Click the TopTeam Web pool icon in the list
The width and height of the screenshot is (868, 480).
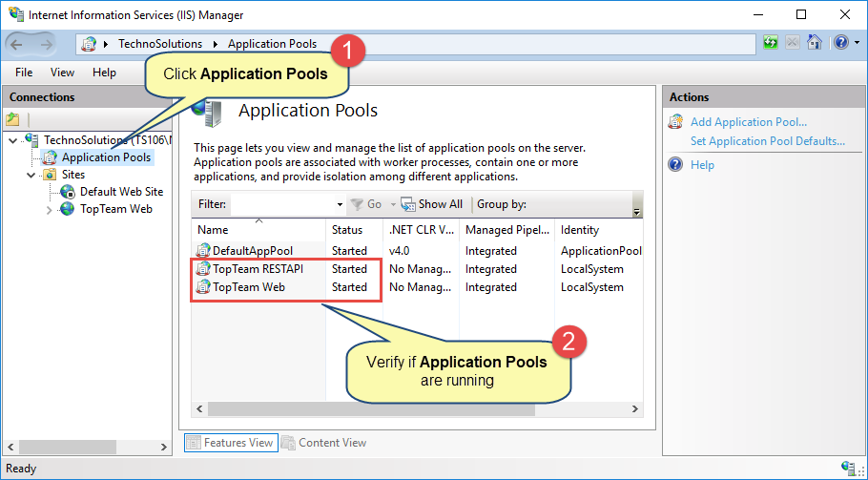click(x=203, y=287)
